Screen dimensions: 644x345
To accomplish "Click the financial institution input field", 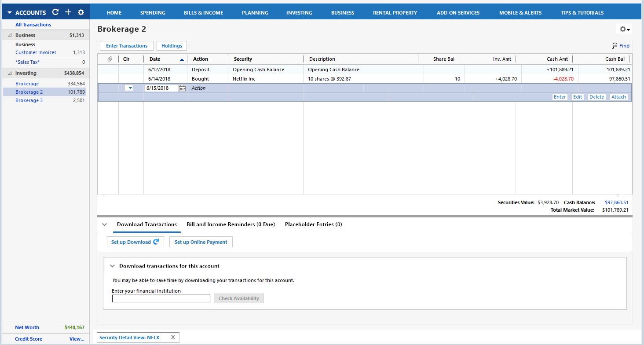I will click(161, 299).
